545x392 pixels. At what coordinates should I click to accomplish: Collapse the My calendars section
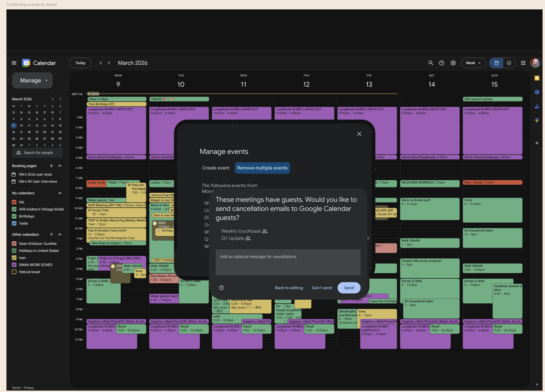60,193
